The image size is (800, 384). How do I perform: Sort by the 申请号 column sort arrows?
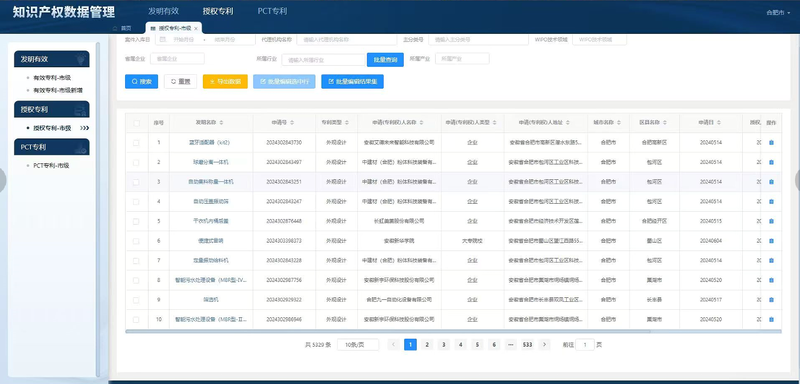292,123
